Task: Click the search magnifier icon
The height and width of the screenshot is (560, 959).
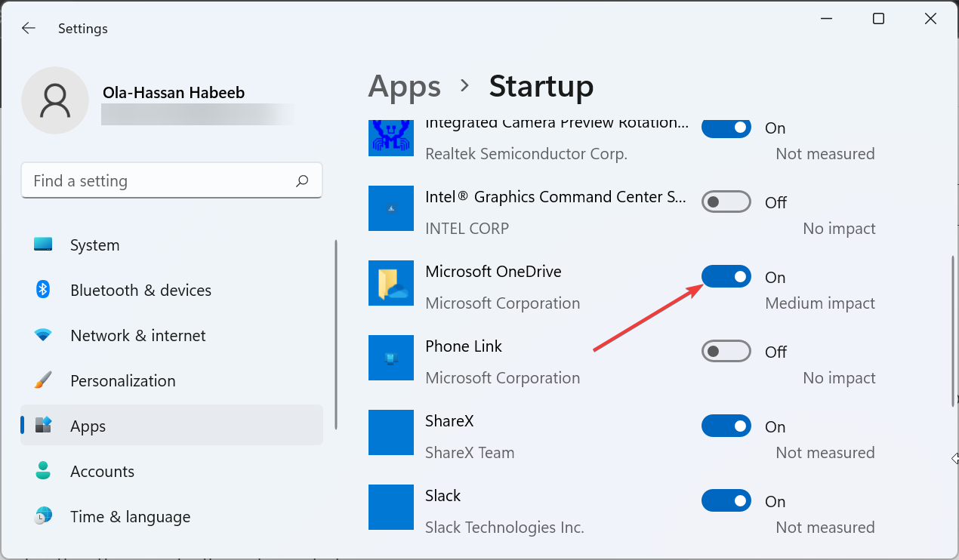Action: [x=302, y=180]
